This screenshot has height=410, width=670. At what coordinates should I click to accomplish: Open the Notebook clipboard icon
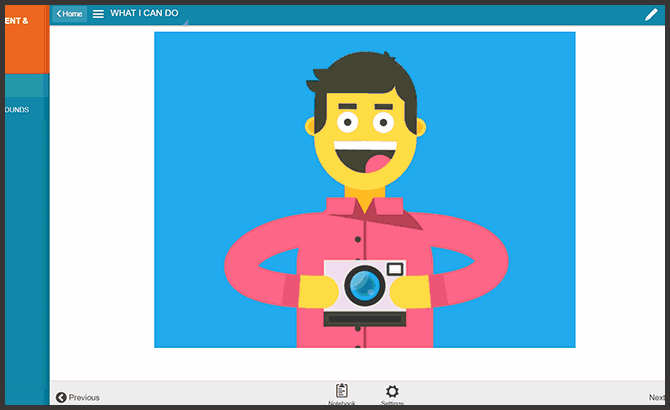[x=342, y=391]
